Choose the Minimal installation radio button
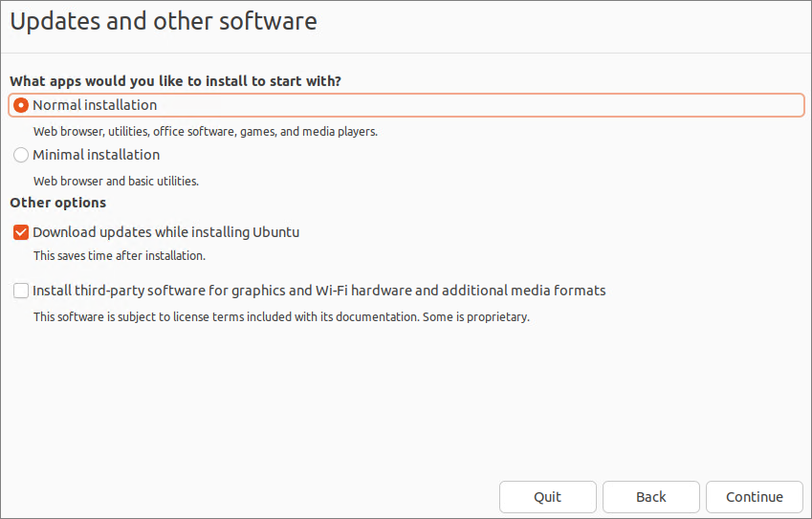 coord(21,155)
